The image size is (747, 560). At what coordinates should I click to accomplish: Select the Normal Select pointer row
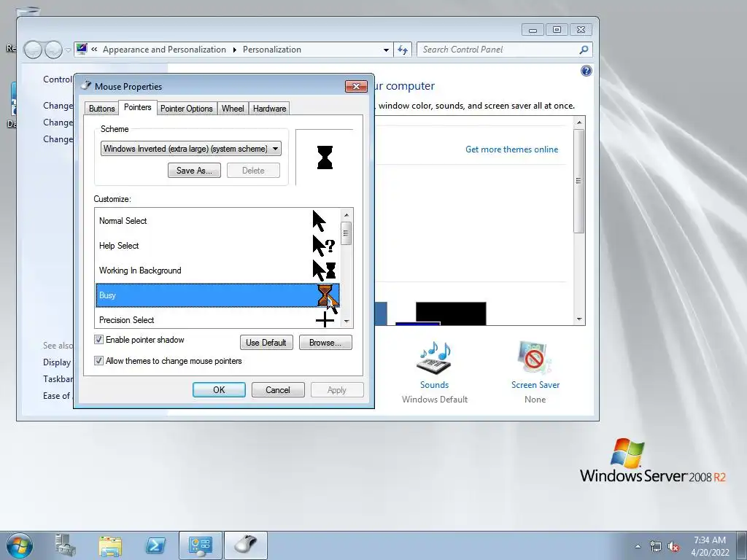click(217, 221)
